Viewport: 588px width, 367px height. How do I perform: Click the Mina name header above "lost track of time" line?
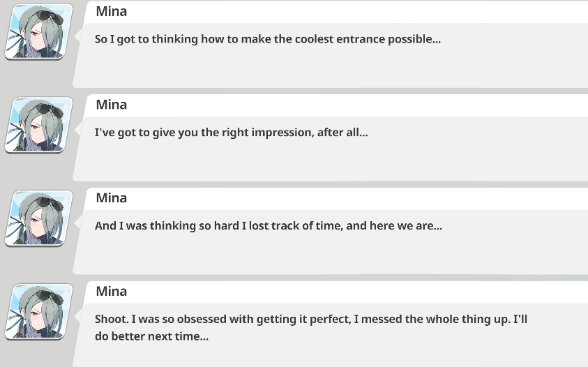(112, 198)
